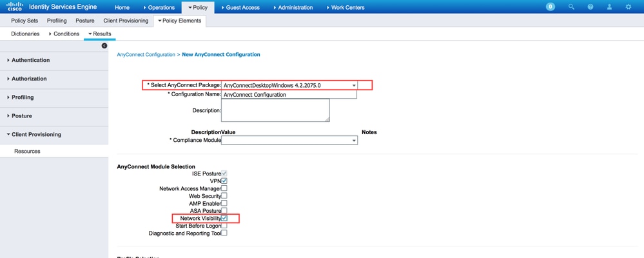Click New AnyConnect Configuration breadcrumb text
The width and height of the screenshot is (644, 258).
(x=221, y=54)
